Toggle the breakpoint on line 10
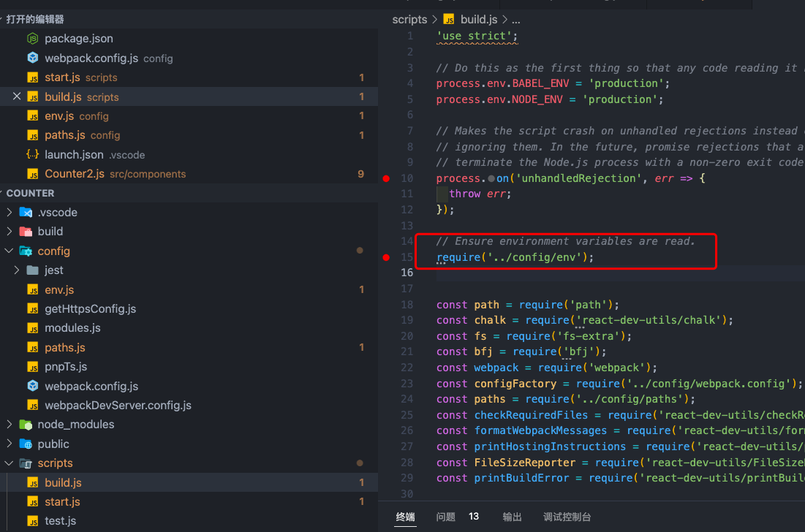Screen dimensions: 805x532 click(386, 178)
